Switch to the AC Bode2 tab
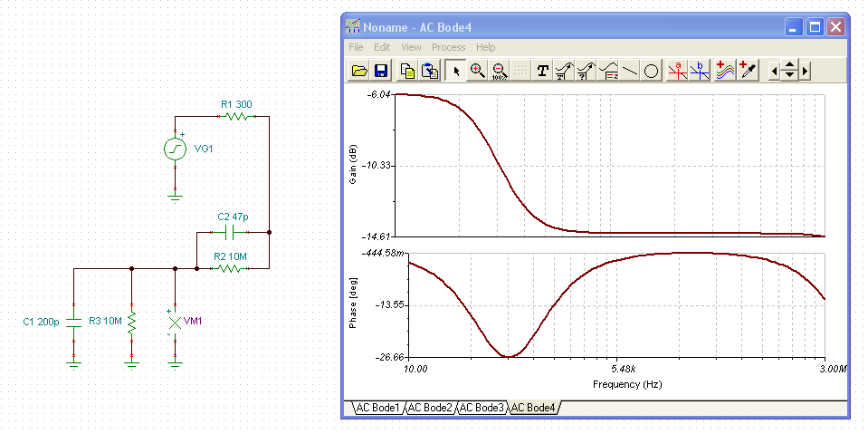This screenshot has width=868, height=434. pos(430,408)
